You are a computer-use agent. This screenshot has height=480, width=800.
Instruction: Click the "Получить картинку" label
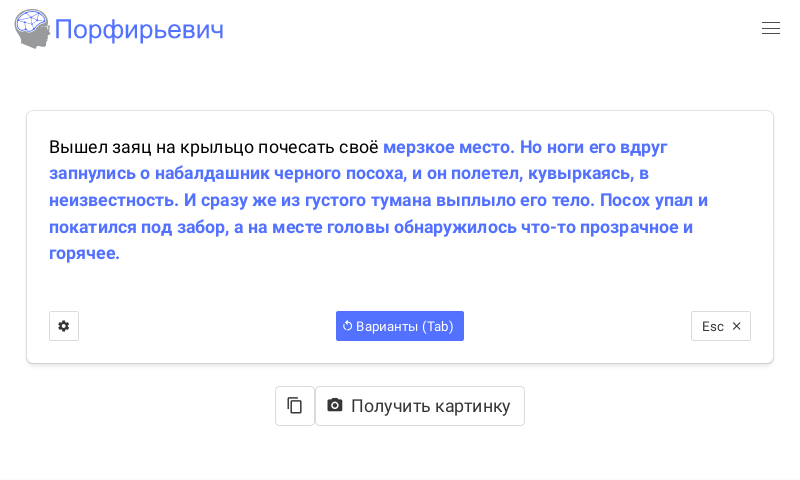[430, 406]
